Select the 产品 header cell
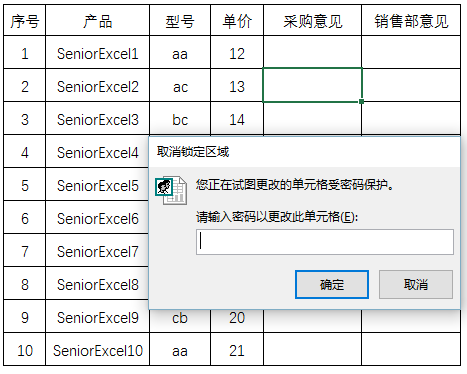 (97, 20)
